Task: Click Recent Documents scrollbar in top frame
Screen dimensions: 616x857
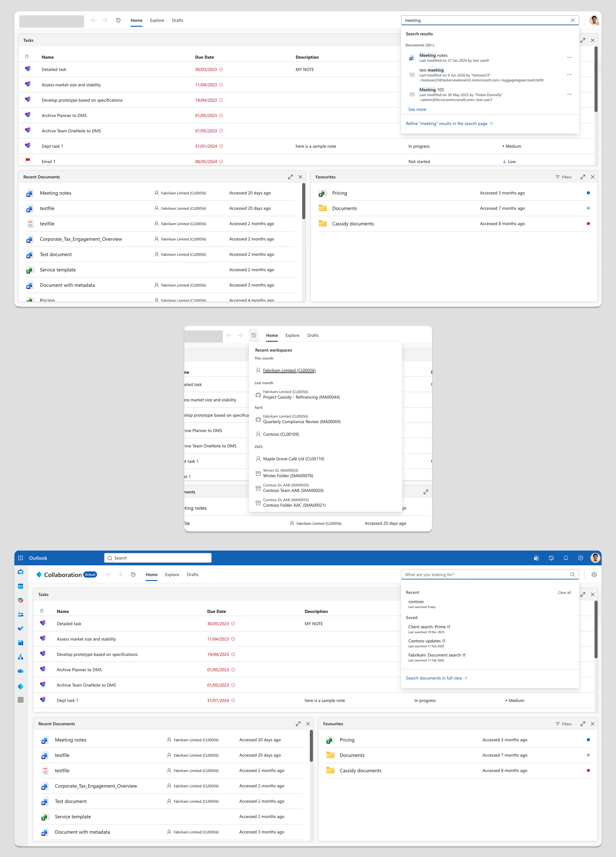Action: click(x=303, y=201)
